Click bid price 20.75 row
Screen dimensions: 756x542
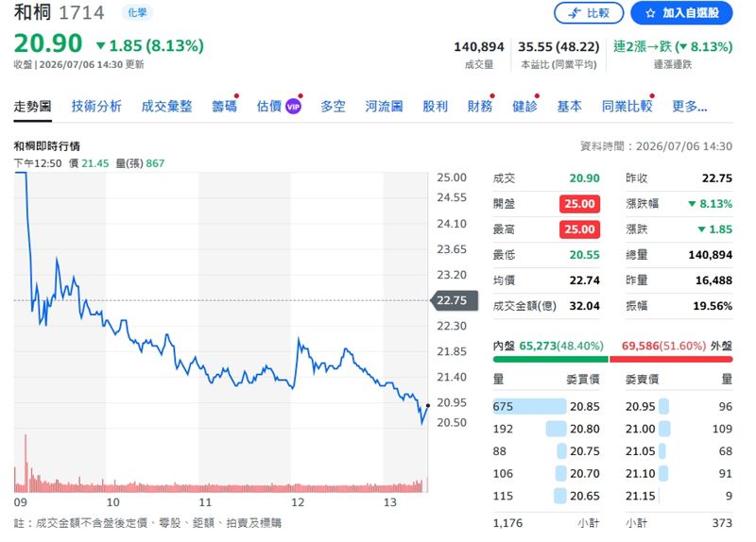(x=546, y=451)
